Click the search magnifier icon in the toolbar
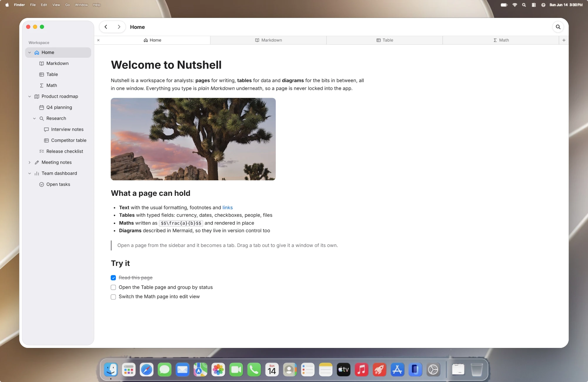This screenshot has width=588, height=382. pyautogui.click(x=558, y=27)
